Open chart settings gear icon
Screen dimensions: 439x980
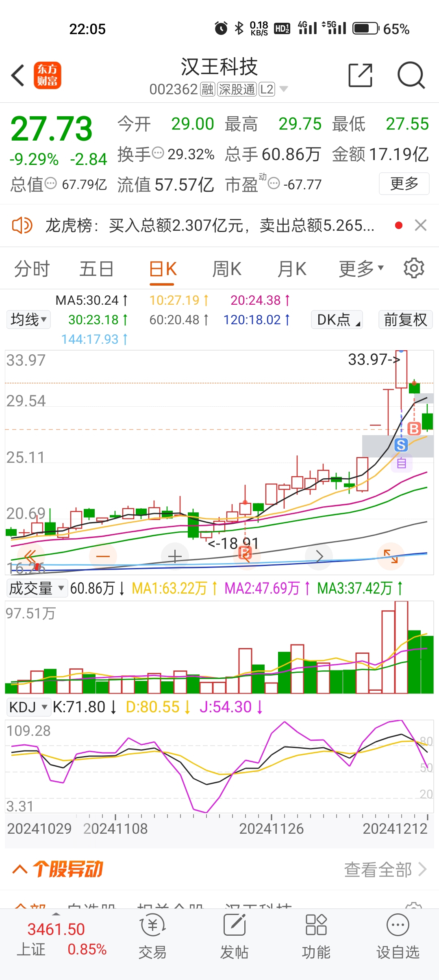click(414, 268)
